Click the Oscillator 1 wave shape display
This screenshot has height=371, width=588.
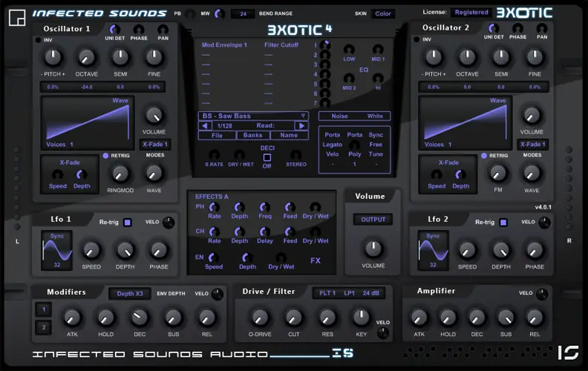[x=86, y=122]
